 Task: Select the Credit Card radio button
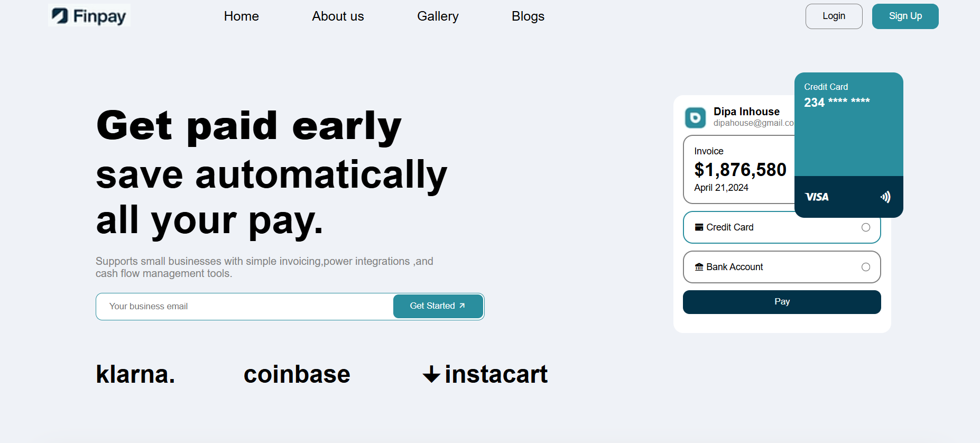click(x=866, y=227)
